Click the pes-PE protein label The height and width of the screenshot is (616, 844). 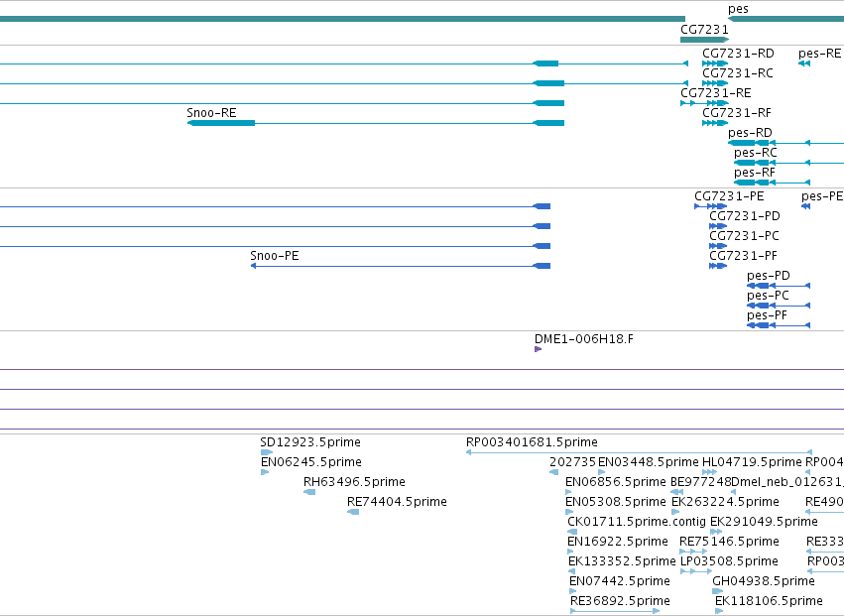(x=822, y=196)
